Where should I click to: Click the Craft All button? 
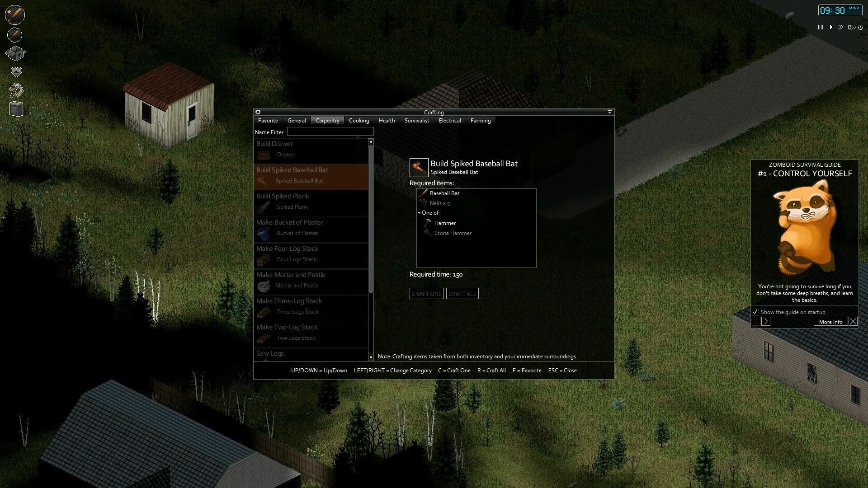tap(462, 293)
